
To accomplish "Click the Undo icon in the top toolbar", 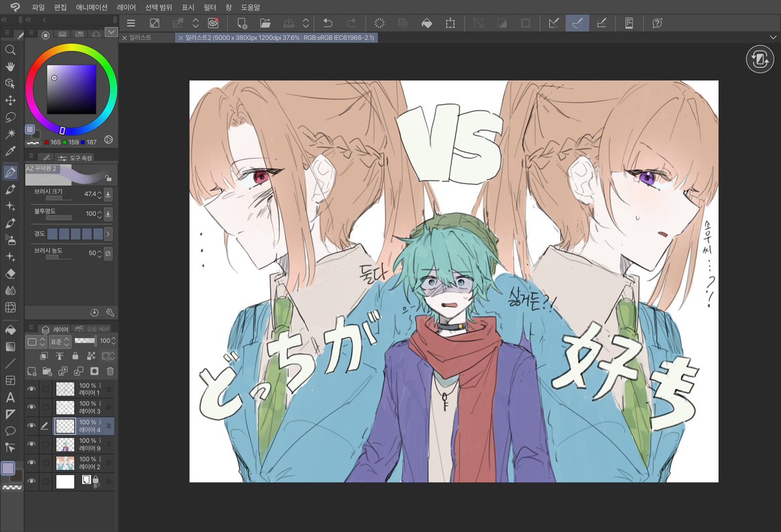I will [326, 23].
